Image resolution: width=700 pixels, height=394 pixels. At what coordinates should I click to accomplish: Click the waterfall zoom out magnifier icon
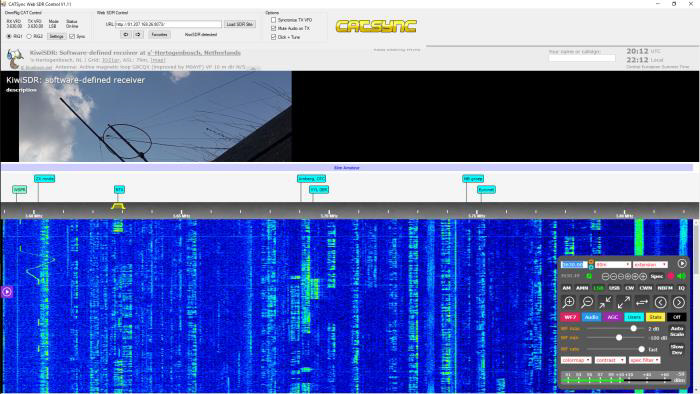point(587,302)
